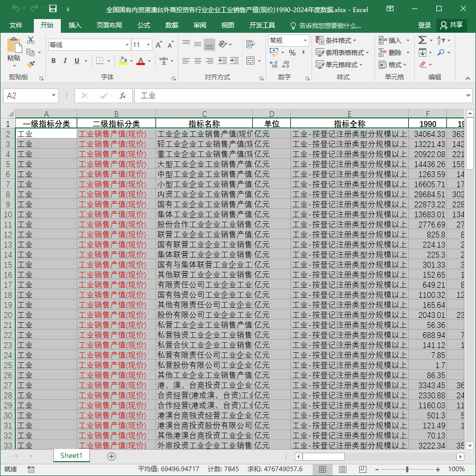Toggle Italic formatting
Viewport: 476px width, 476px height.
pos(65,61)
